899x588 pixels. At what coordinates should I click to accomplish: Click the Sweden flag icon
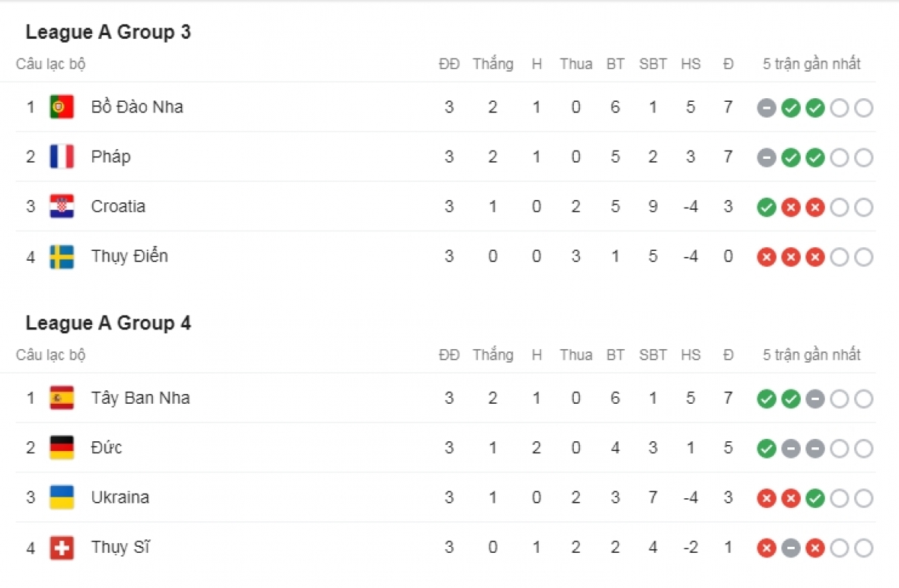61,256
